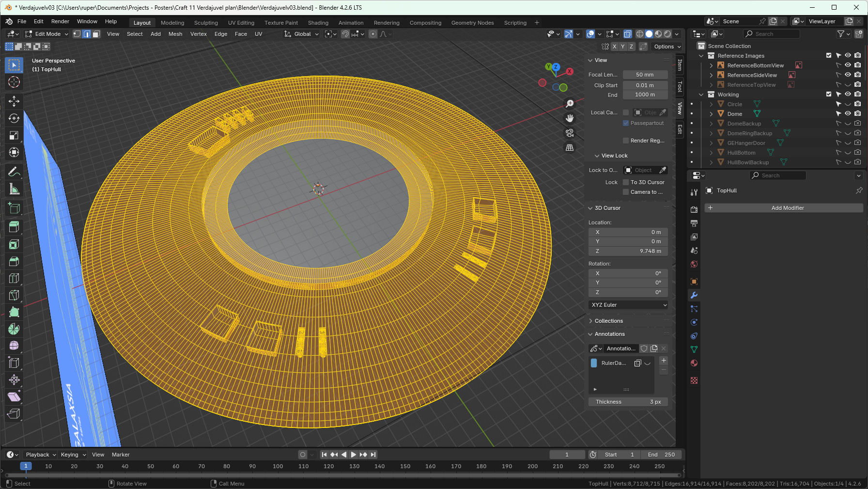
Task: Click the RulerData annotation color swatch
Action: click(594, 363)
